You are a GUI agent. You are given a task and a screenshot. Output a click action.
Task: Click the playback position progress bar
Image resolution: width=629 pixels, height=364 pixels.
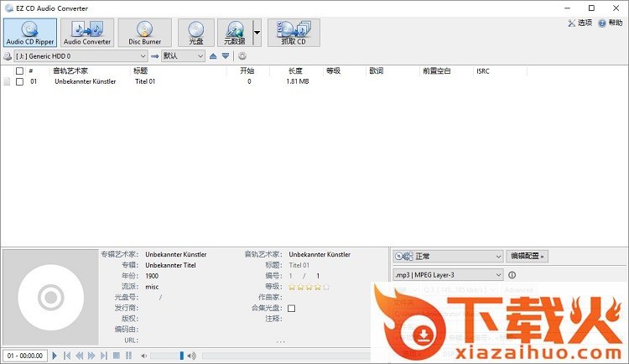click(287, 356)
